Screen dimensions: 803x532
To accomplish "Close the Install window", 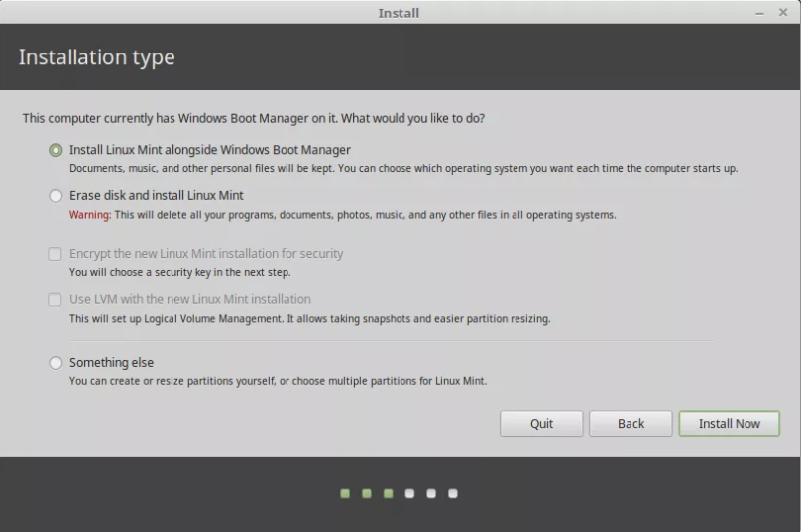I will 783,12.
